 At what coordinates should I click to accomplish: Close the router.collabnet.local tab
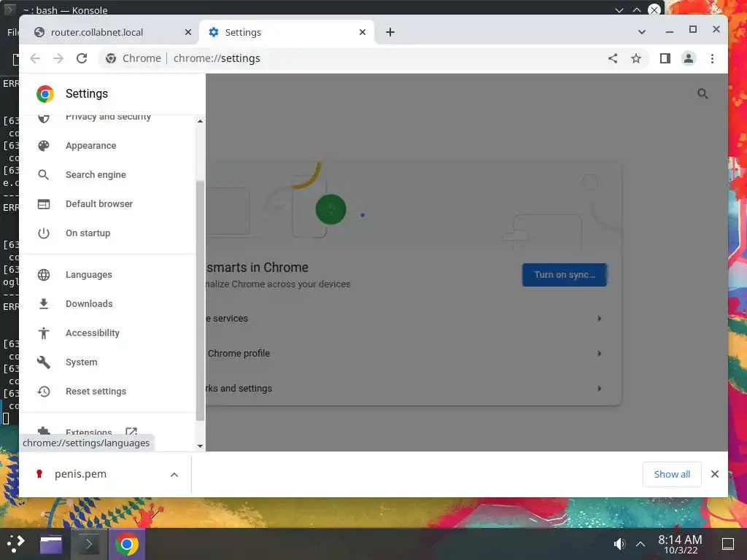(x=188, y=32)
